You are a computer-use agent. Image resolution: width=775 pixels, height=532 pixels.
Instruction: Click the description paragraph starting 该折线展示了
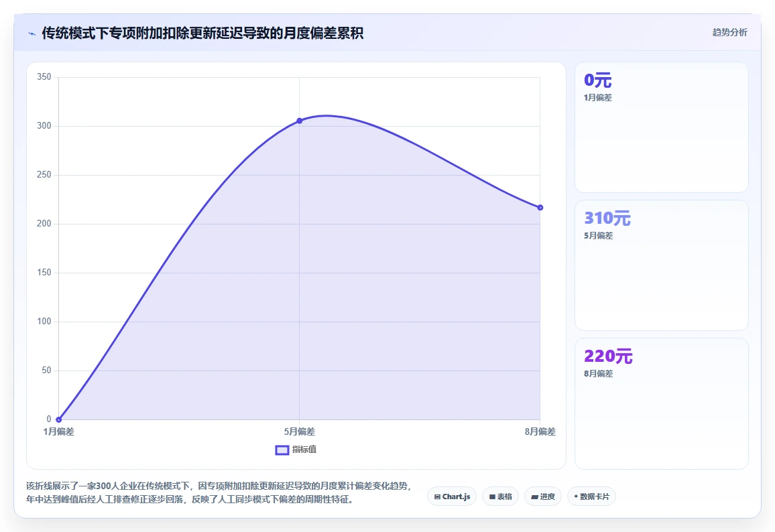coord(218,492)
